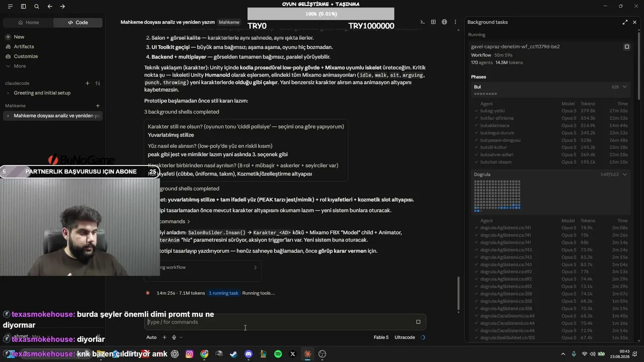Add an attachment with the plus icon
The height and width of the screenshot is (362, 644).
(165, 337)
